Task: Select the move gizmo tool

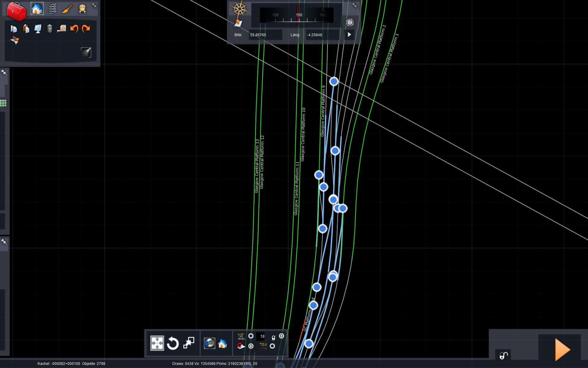Action: 157,343
